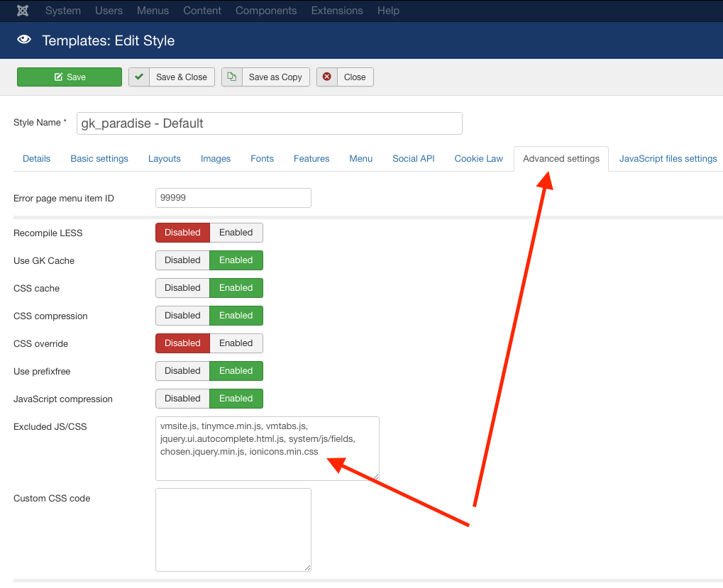723x588 pixels.
Task: Set CSS override to Disabled
Action: [x=182, y=343]
